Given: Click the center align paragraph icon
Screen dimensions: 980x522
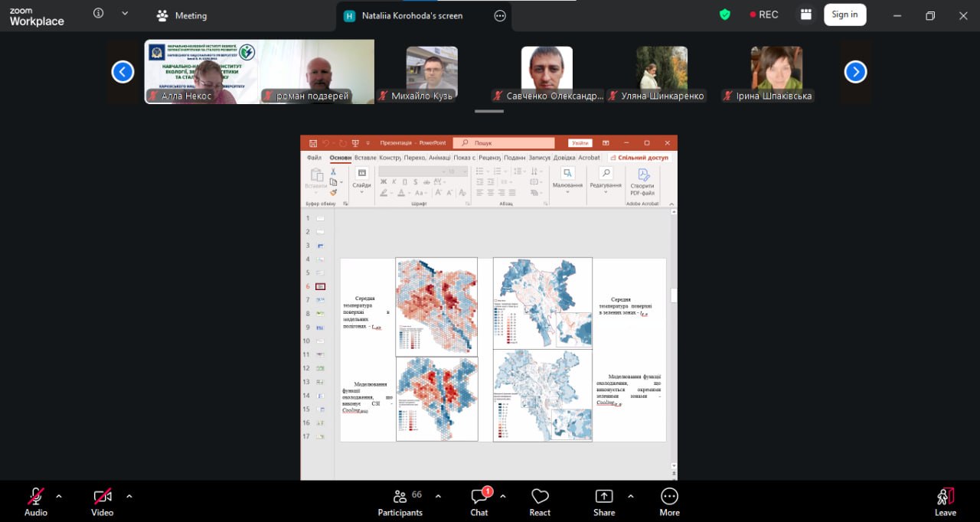Looking at the screenshot, I should pos(491,193).
